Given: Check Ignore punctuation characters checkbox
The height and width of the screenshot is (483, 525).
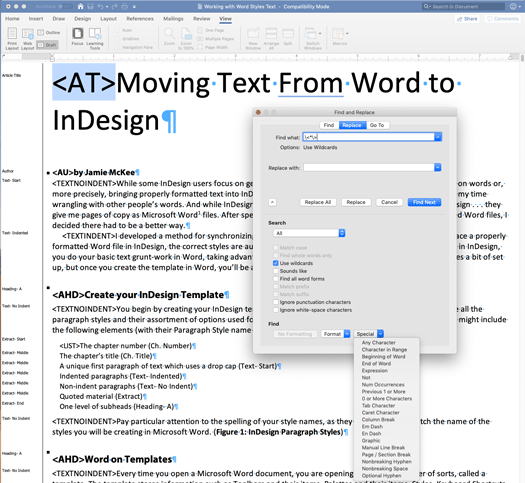Looking at the screenshot, I should click(x=276, y=302).
